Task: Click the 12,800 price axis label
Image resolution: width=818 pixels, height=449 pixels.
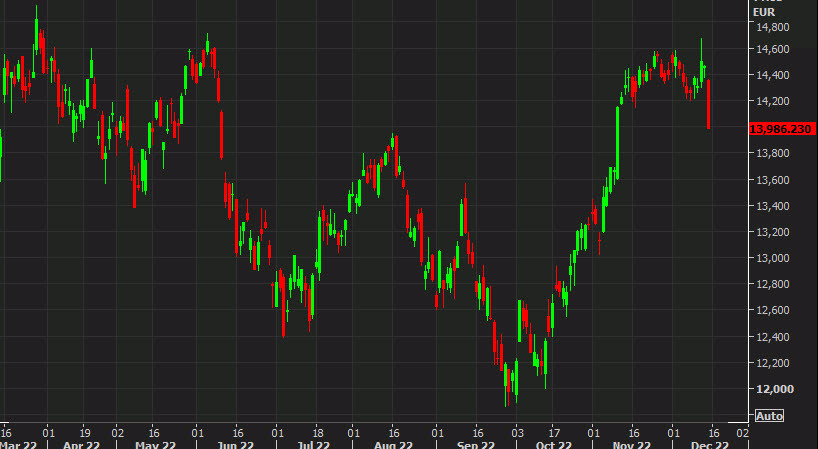Action: [773, 284]
